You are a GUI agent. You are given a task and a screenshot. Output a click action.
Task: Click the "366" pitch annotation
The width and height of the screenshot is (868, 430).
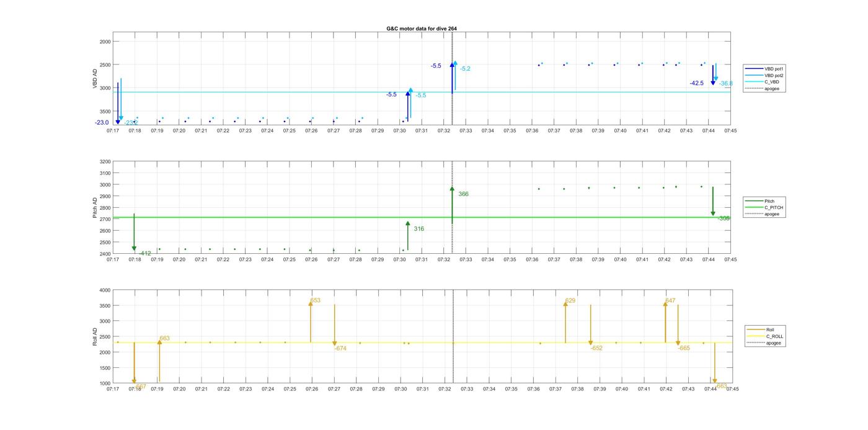pos(463,194)
